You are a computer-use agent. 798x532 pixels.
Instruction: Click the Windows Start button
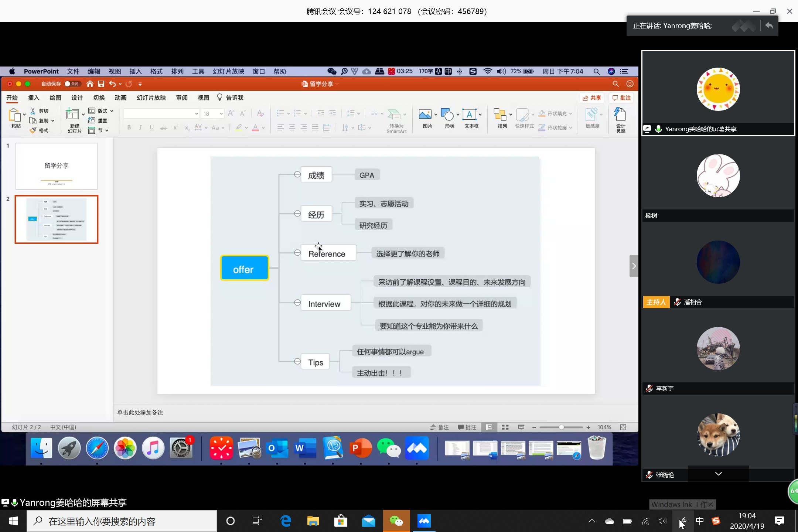[13, 521]
